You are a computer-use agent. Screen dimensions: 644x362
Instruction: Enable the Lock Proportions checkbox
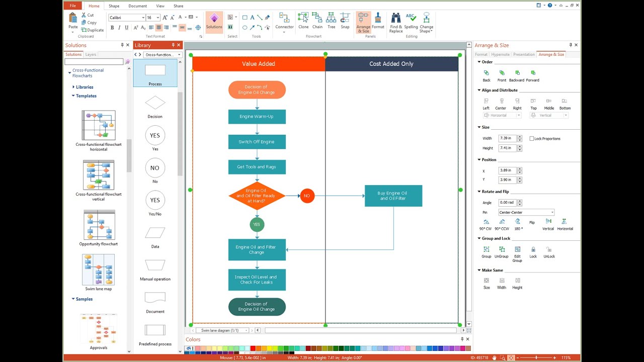click(532, 138)
